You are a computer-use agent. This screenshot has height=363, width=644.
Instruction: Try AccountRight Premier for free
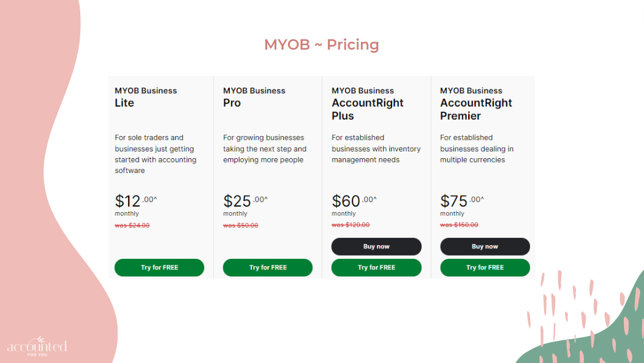click(x=485, y=267)
